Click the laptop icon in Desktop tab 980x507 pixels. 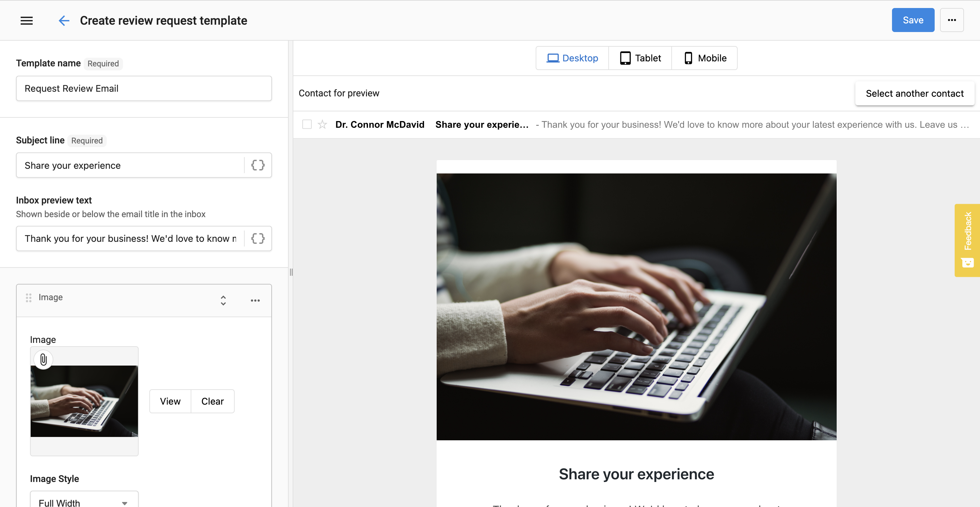[x=553, y=58]
